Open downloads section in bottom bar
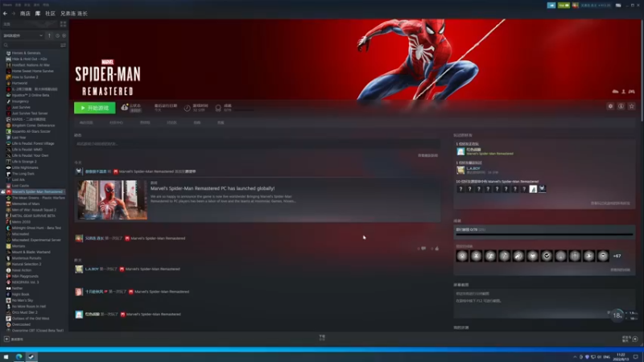Viewport: 644px width, 362px height. point(322,337)
